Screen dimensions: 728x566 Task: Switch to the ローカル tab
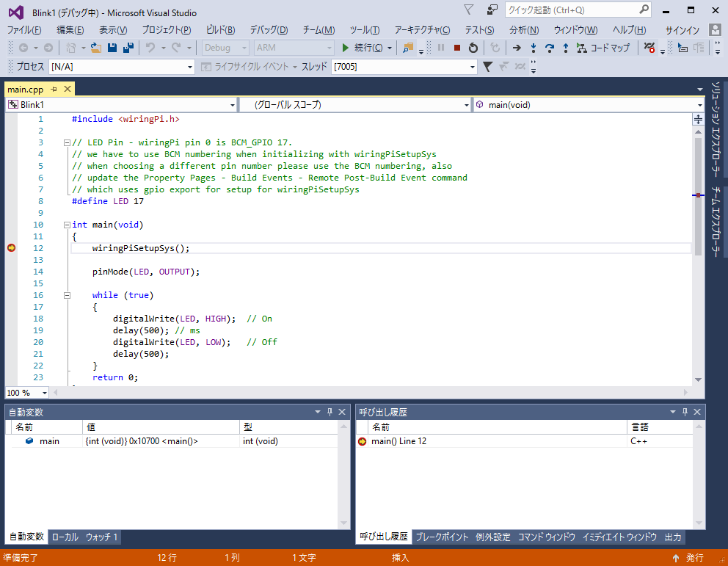tap(65, 537)
